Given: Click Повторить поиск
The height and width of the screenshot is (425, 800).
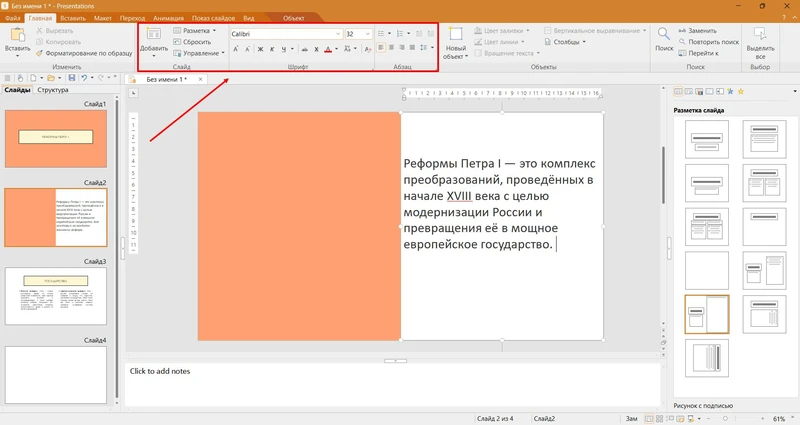Looking at the screenshot, I should point(709,42).
